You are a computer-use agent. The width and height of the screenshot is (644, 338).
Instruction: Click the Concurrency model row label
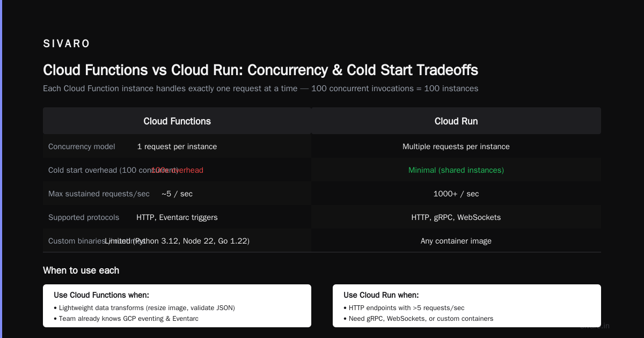(x=82, y=146)
